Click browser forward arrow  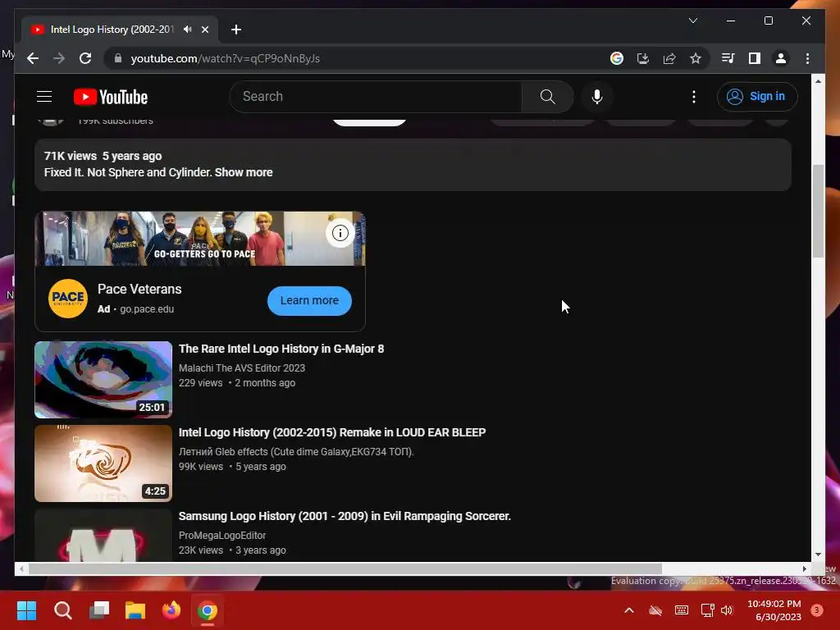point(59,58)
